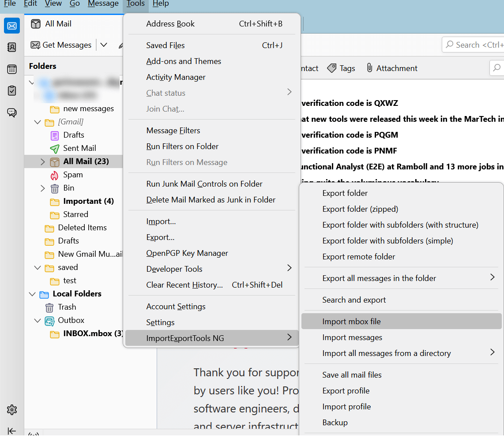This screenshot has width=504, height=442.
Task: Click the Bin trash can icon
Action: tap(55, 188)
